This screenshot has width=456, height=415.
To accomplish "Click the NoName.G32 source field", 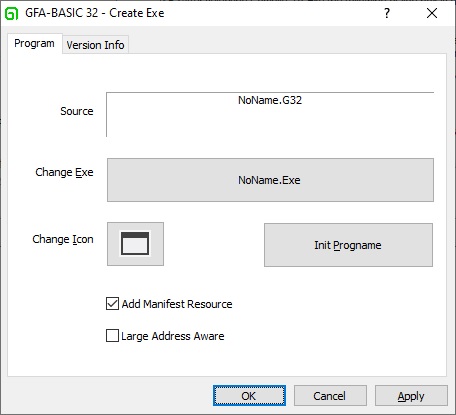I will [x=270, y=114].
